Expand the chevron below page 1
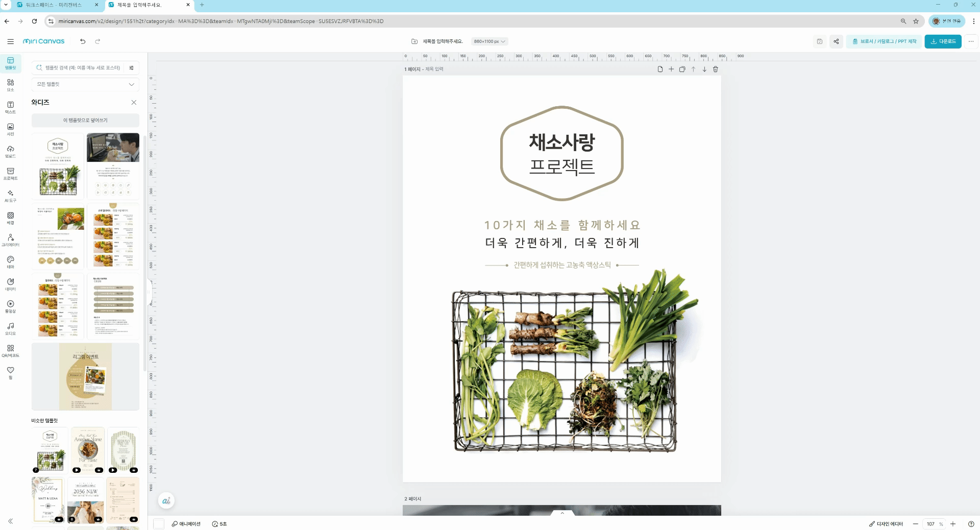980x530 pixels. coord(562,513)
